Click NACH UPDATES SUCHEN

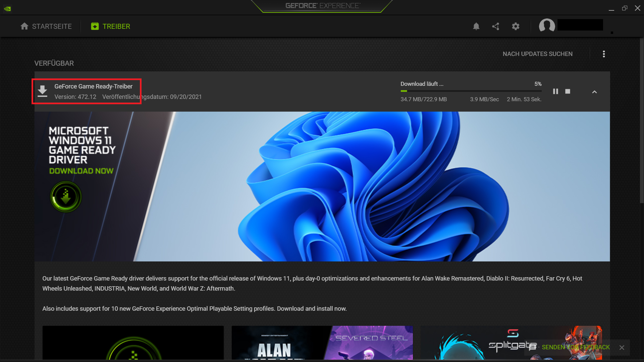point(537,54)
